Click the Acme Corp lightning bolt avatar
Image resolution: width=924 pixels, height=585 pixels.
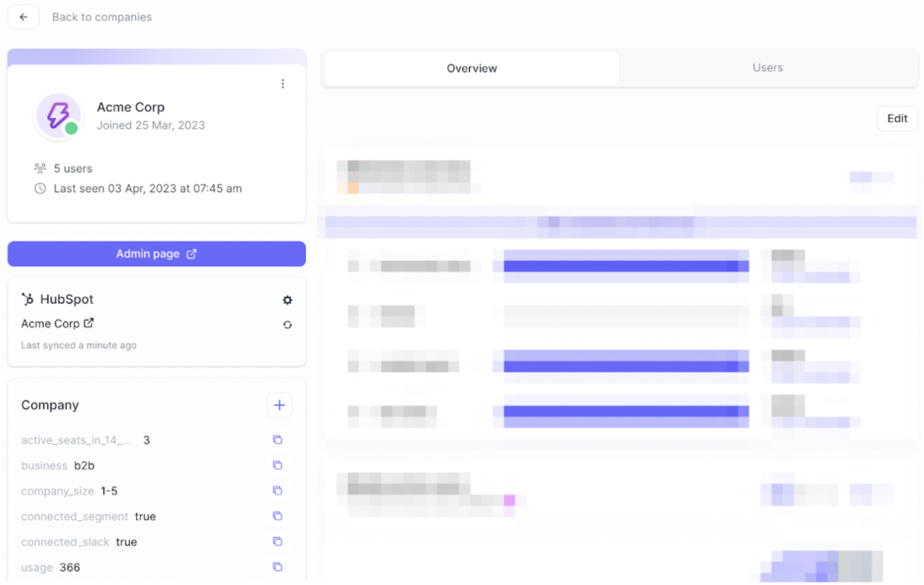(x=58, y=114)
